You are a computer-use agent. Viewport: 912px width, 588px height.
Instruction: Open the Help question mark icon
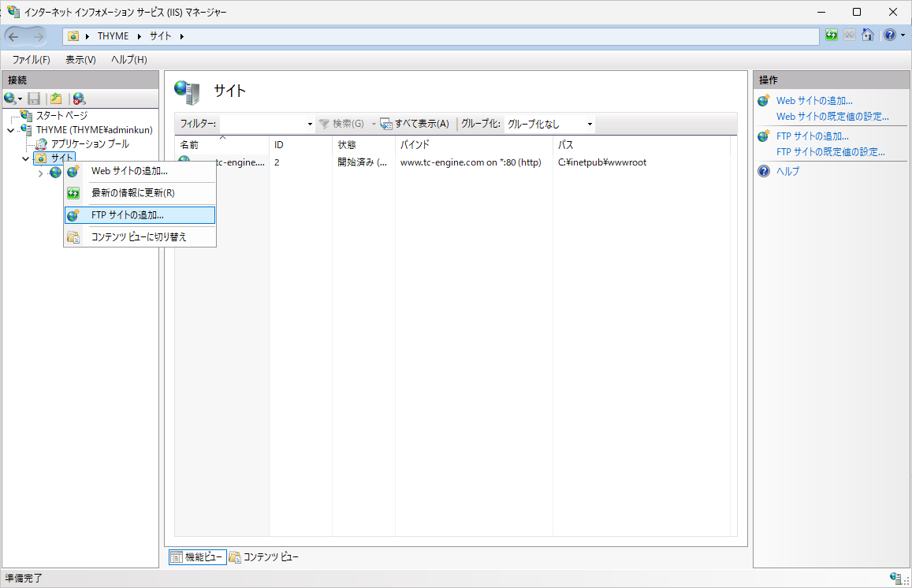tap(889, 35)
